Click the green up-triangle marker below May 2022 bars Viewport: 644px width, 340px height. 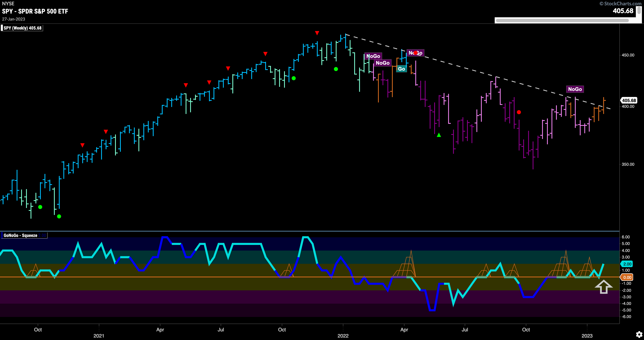coord(439,135)
